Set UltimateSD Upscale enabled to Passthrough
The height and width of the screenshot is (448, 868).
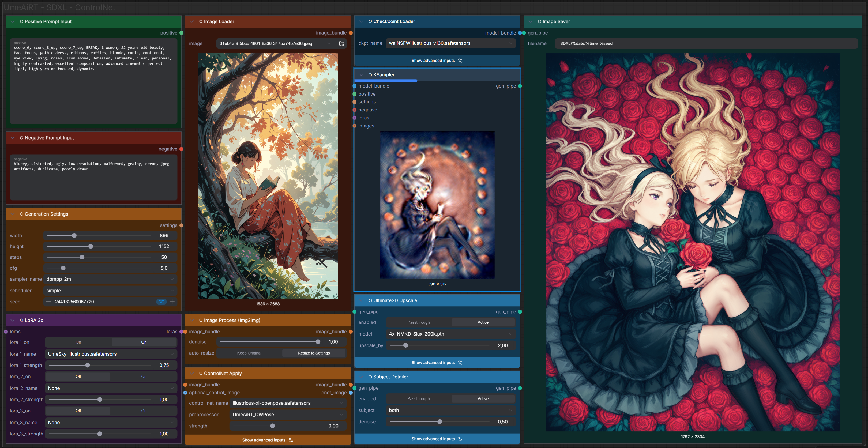(418, 322)
